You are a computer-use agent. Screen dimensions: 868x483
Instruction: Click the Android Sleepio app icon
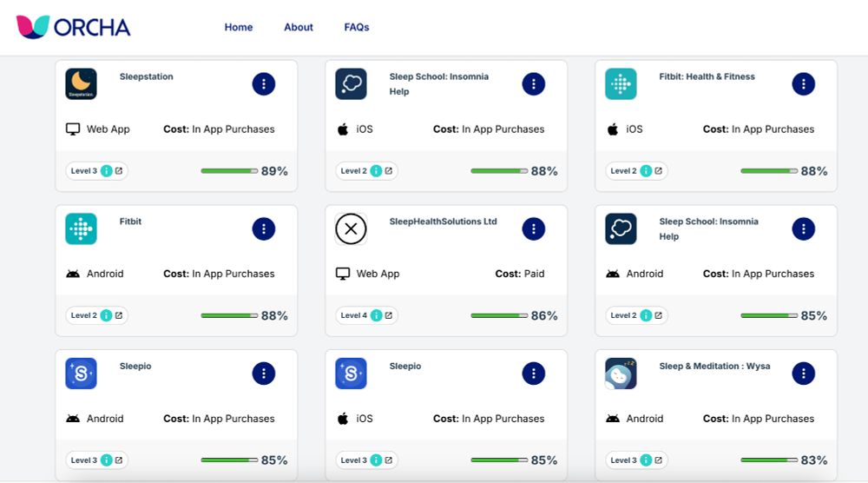[81, 374]
